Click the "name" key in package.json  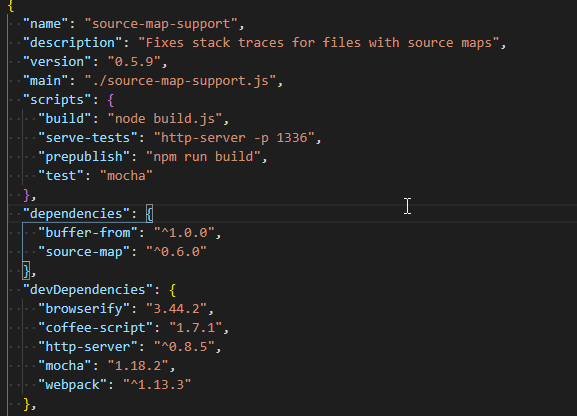click(x=45, y=24)
